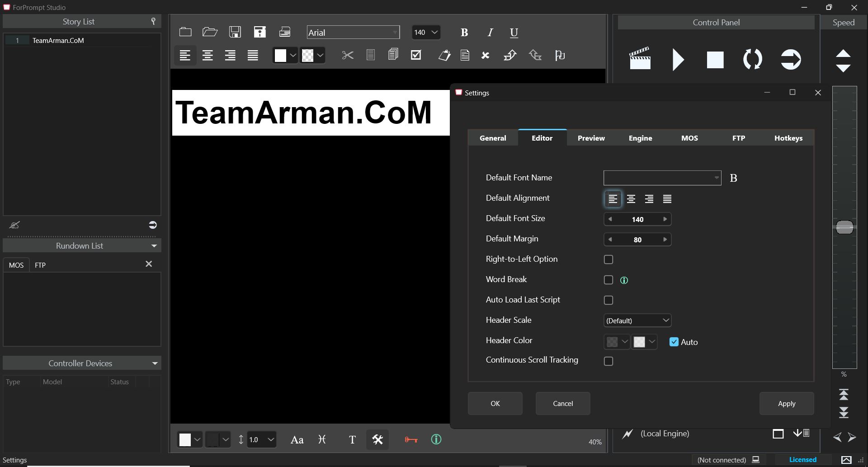Toggle underline formatting in editor toolbar

tap(514, 33)
